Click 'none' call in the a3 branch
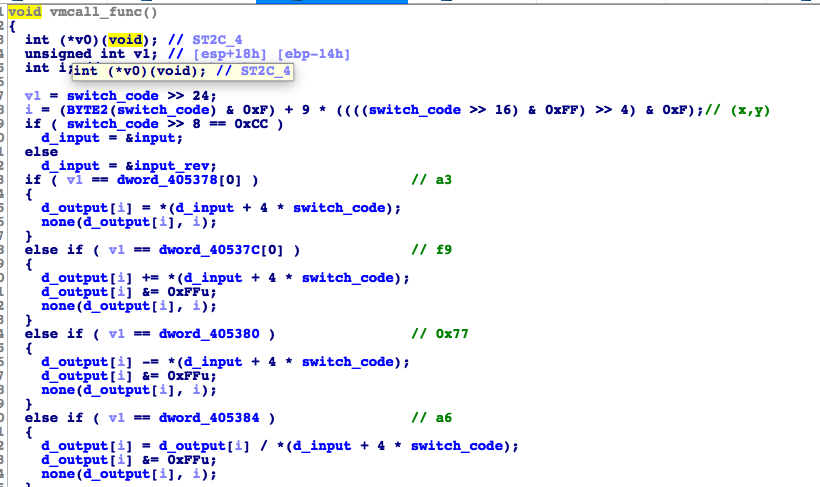The image size is (820, 487). coord(58,222)
